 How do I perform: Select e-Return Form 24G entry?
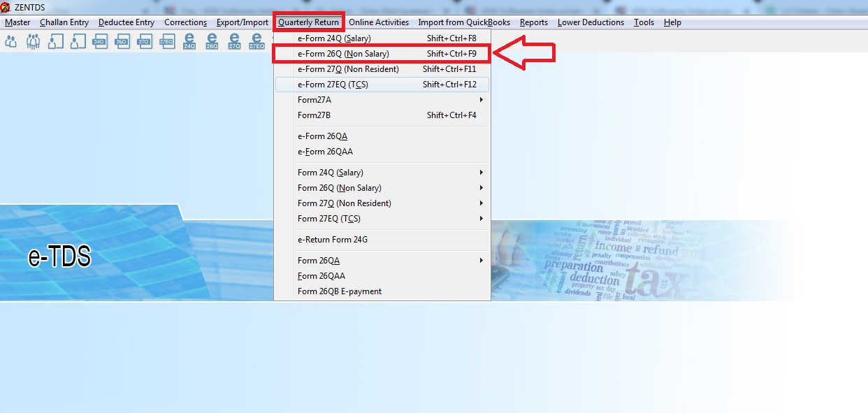pos(382,240)
